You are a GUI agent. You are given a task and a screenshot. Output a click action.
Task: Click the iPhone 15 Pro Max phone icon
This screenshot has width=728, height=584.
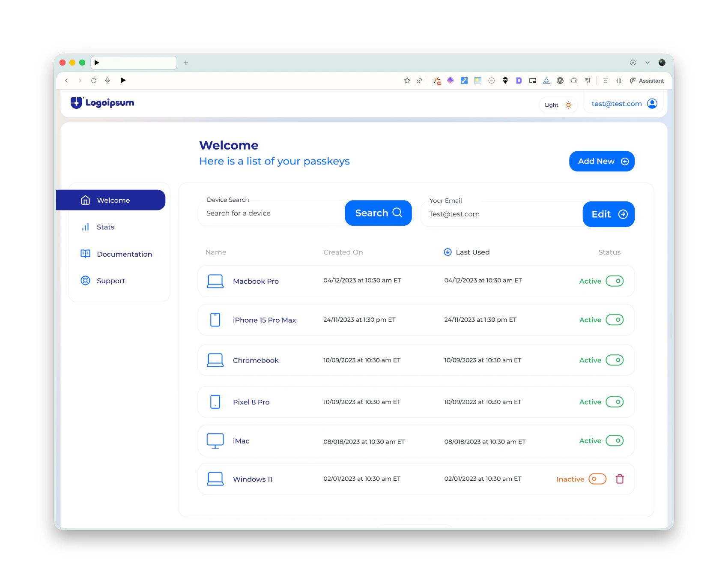[x=215, y=320]
